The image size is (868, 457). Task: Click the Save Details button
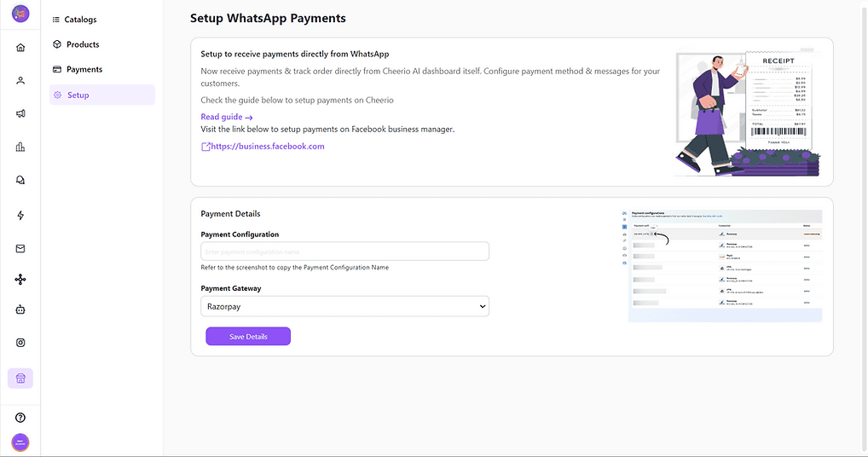pyautogui.click(x=248, y=337)
